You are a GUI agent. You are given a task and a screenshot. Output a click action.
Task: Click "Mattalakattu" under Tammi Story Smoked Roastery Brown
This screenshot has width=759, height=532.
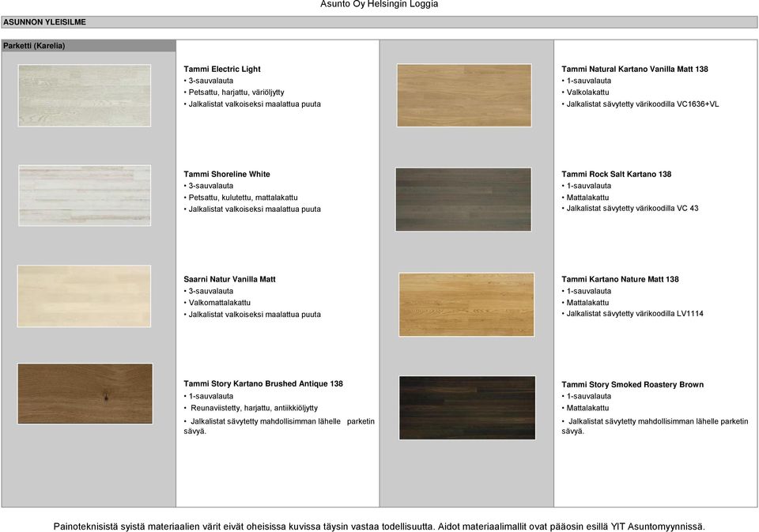point(585,408)
